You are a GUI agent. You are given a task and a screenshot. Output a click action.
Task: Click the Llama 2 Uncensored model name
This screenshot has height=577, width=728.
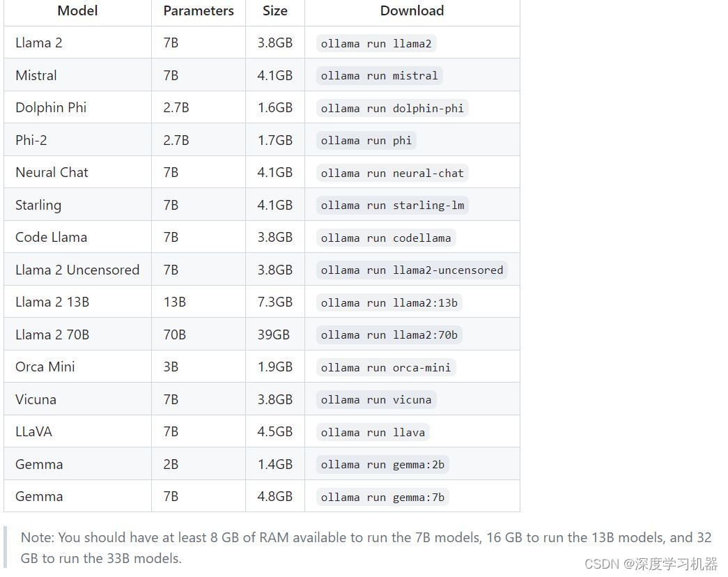point(77,270)
